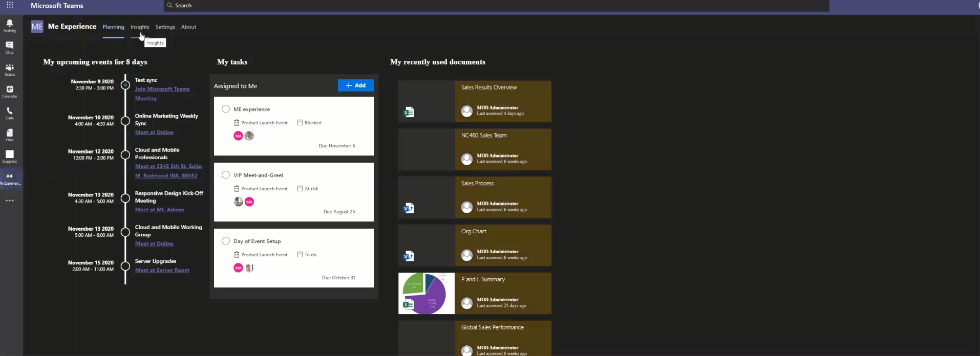Click Meet at Server Room link
This screenshot has height=356, width=980.
point(162,270)
